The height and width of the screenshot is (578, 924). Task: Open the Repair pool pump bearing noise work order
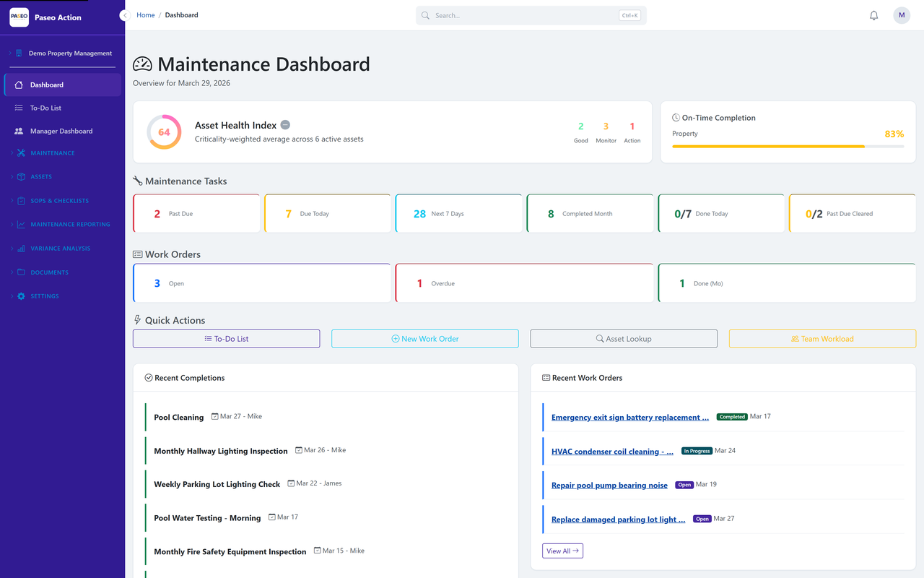609,485
